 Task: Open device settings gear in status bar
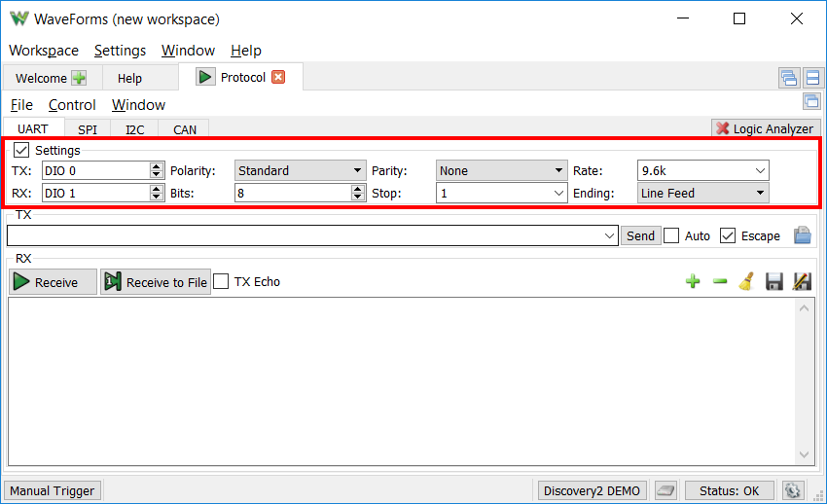click(x=792, y=490)
